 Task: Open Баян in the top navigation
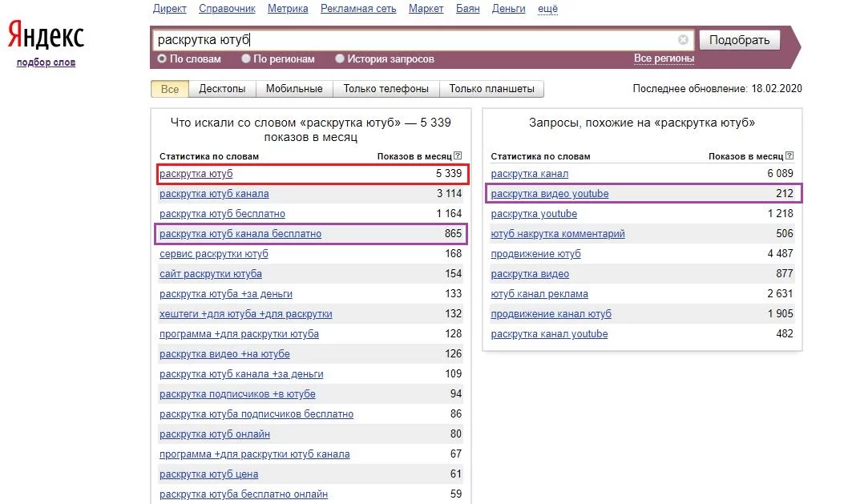(x=468, y=9)
